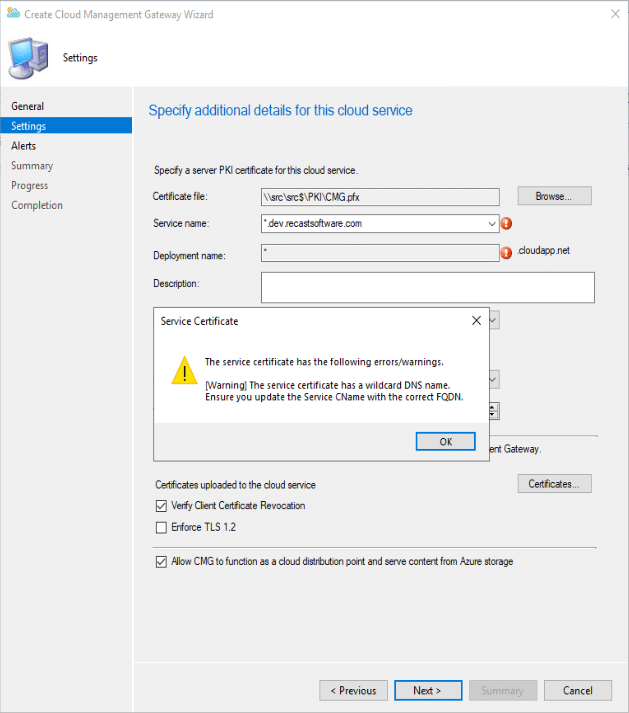Enable the Enforce TLS 1.2 checkbox

click(161, 527)
